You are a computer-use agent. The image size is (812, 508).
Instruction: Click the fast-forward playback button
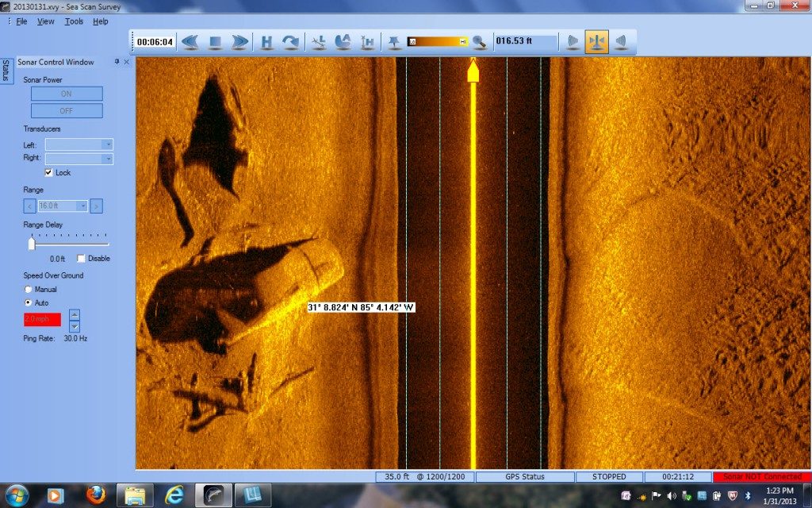pos(240,41)
